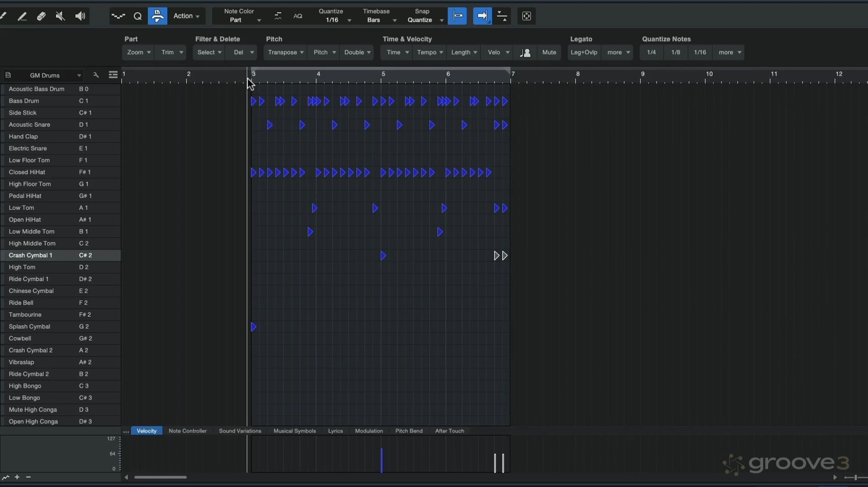Screen dimensions: 868x487
Task: Toggle the Autoscroll arrow button
Action: tap(482, 16)
